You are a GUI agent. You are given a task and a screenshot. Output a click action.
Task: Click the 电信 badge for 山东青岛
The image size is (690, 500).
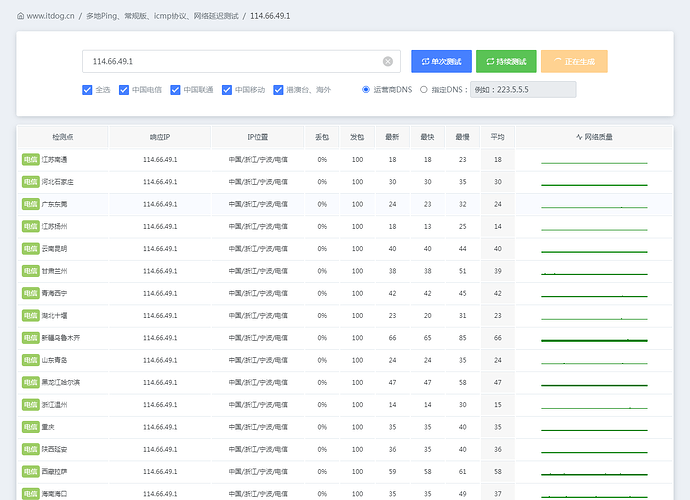[30, 360]
